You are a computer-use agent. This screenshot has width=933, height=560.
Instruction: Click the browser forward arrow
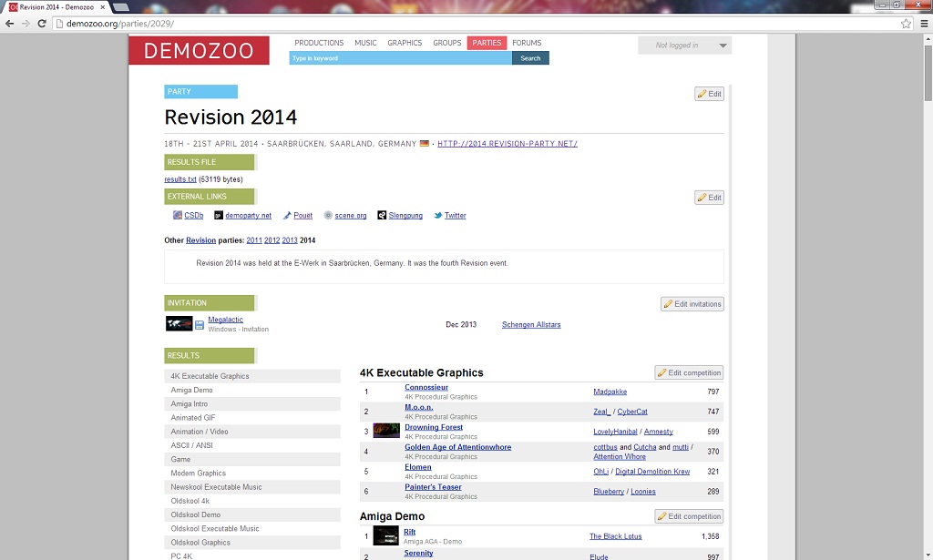click(26, 24)
